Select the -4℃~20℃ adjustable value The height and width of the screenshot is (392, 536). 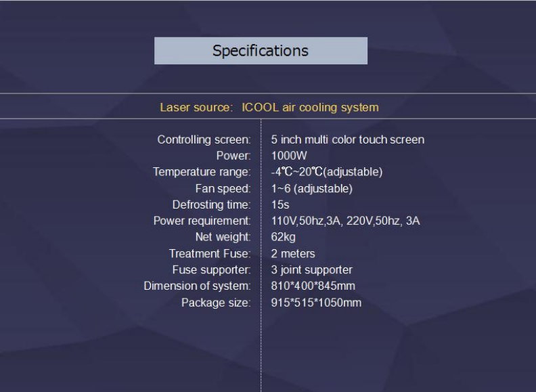click(x=327, y=172)
